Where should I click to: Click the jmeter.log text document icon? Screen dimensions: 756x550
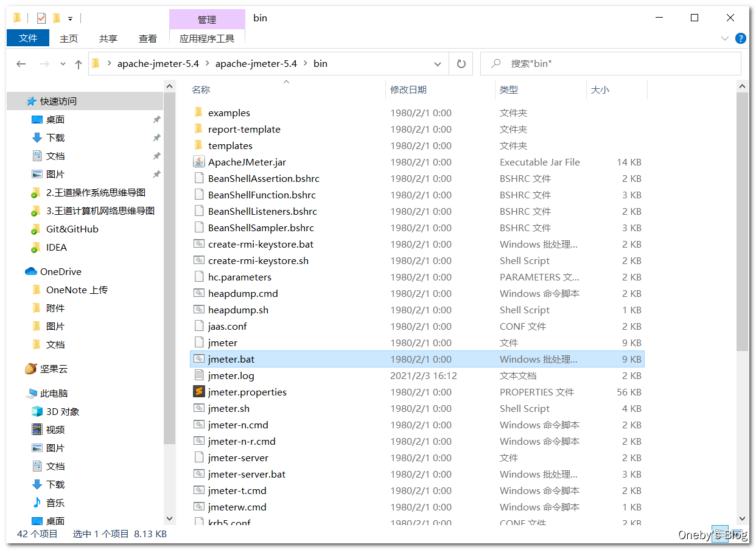coord(198,375)
